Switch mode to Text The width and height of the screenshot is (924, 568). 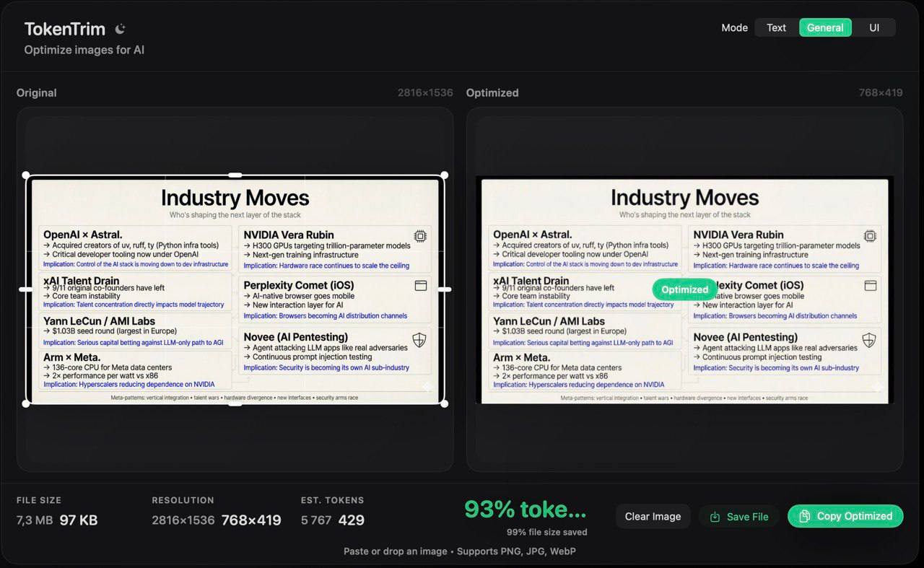click(776, 27)
